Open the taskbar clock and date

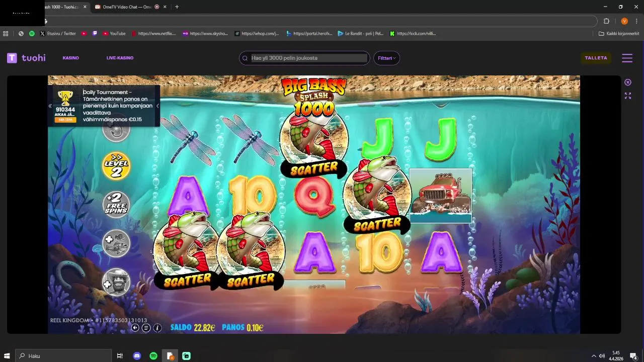click(616, 356)
